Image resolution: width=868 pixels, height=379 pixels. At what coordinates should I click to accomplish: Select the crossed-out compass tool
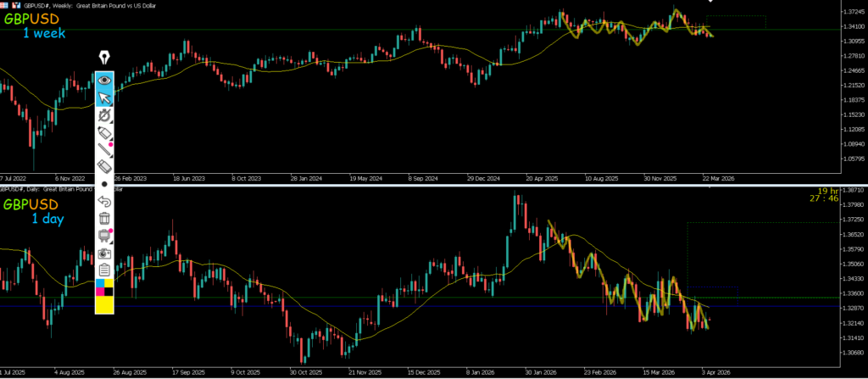point(105,116)
